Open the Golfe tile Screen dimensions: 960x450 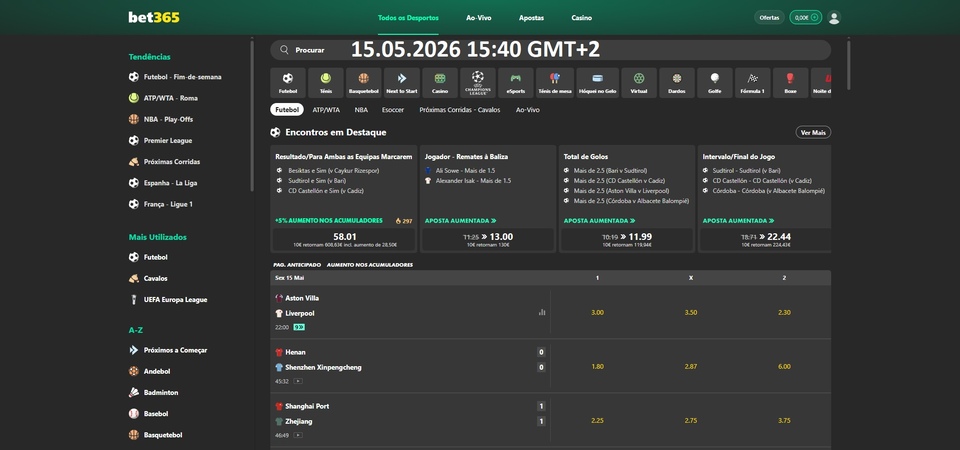pyautogui.click(x=715, y=83)
